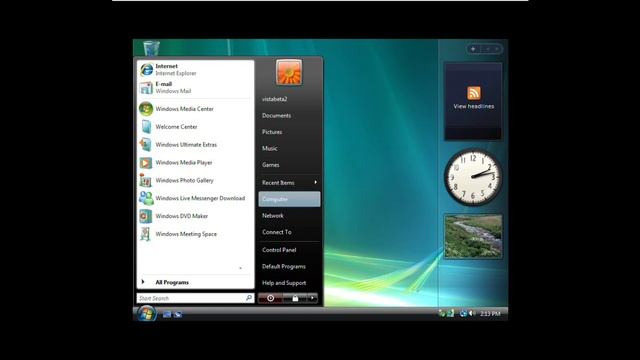Open the Welcome Center
The height and width of the screenshot is (360, 640).
195,127
